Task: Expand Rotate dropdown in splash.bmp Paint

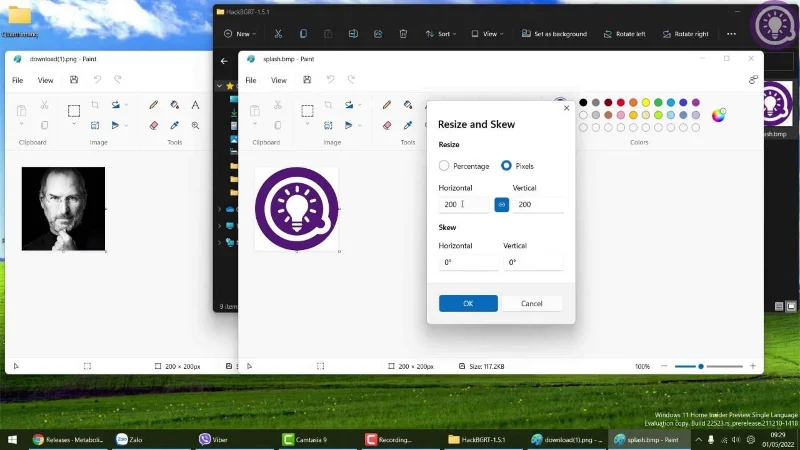Action: coord(359,105)
